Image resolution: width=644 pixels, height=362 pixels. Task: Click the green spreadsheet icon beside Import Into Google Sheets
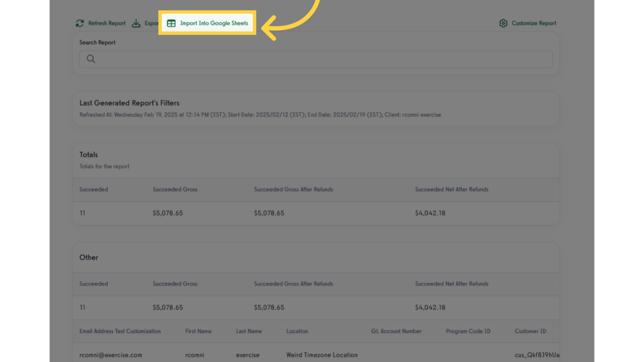(x=171, y=23)
